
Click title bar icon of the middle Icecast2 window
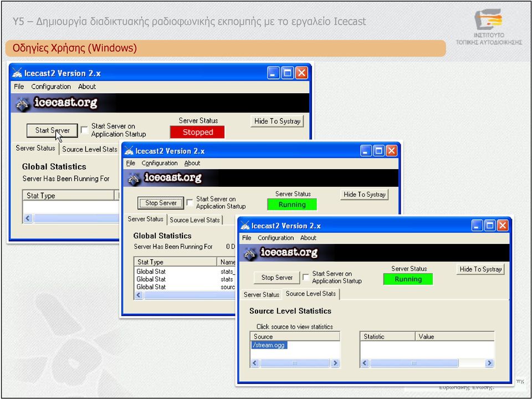(x=129, y=151)
